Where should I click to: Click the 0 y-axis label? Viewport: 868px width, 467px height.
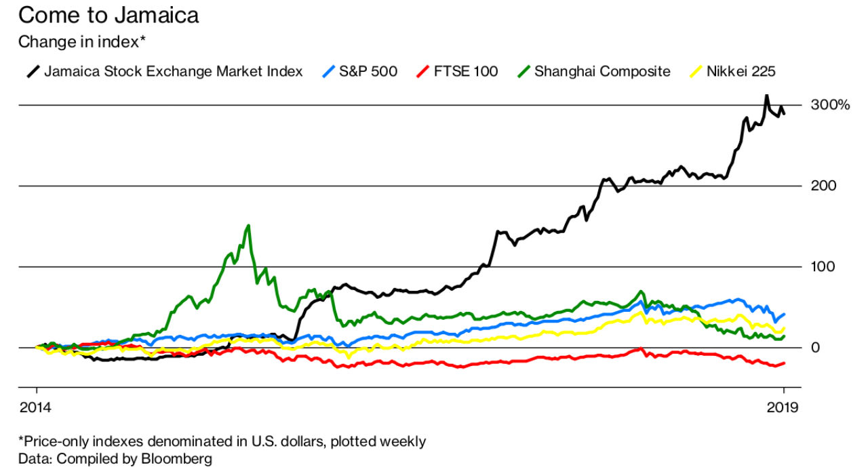[x=816, y=348]
